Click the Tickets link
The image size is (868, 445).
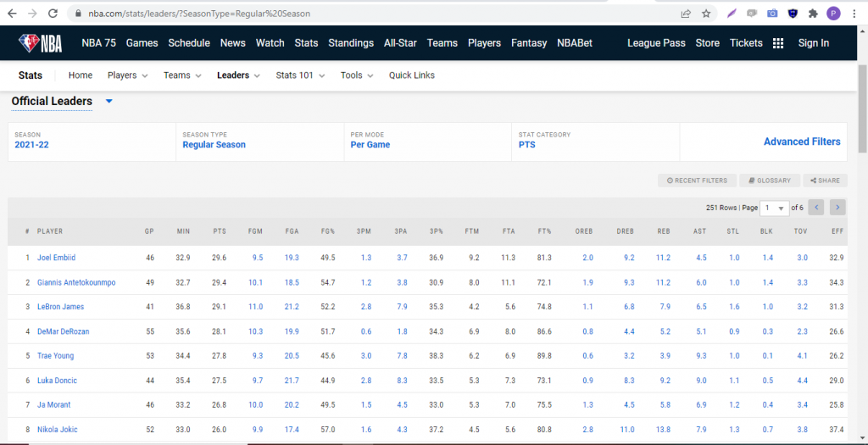point(746,43)
